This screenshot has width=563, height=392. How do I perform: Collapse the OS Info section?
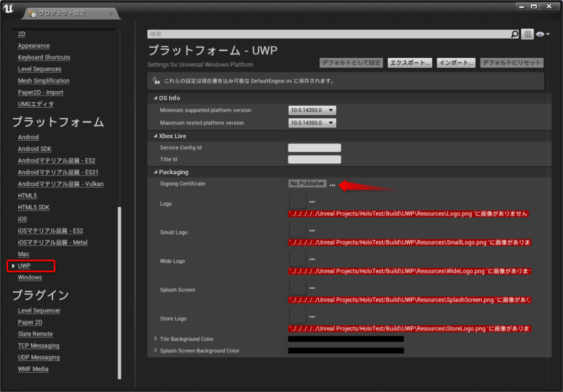click(x=156, y=98)
